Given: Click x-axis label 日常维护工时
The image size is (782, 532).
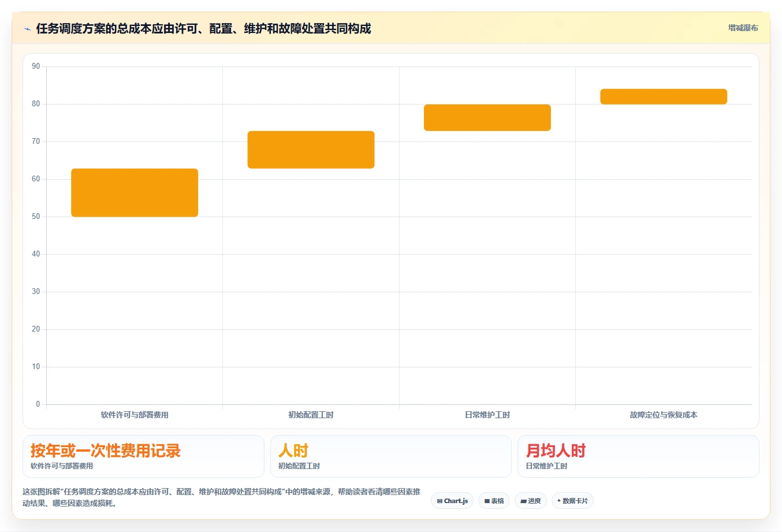Looking at the screenshot, I should (x=487, y=415).
